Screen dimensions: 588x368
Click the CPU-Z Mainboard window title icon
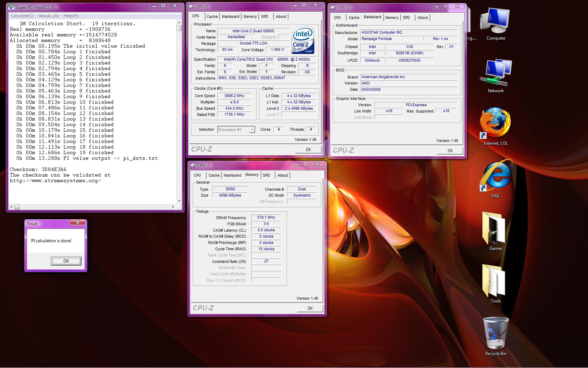333,7
